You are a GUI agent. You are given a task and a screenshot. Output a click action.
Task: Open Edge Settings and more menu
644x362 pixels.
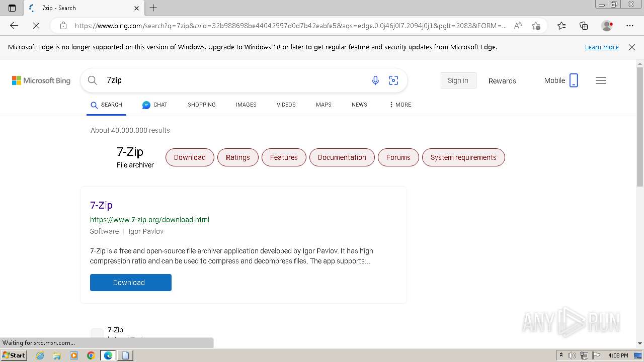[x=630, y=26]
